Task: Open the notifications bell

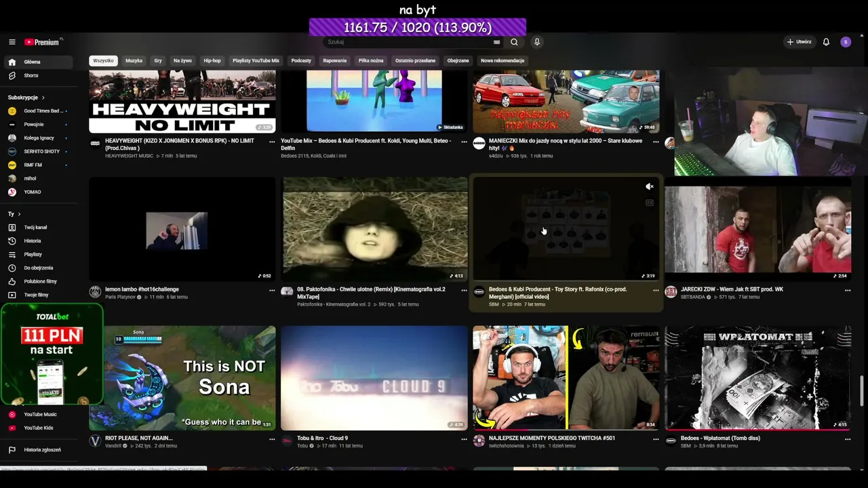Action: (826, 42)
